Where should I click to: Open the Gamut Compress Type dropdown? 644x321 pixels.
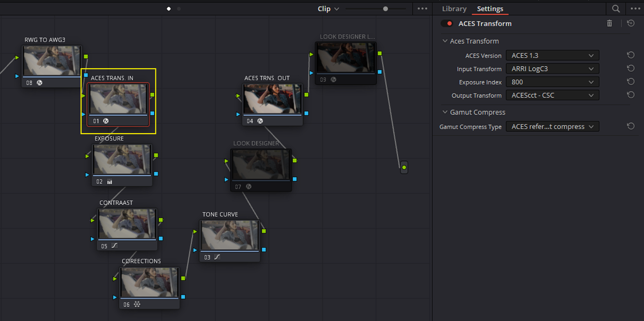(552, 127)
